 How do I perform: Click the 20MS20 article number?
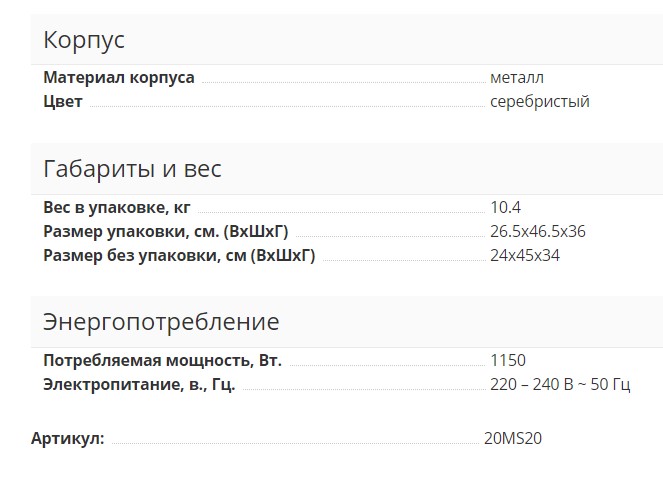[513, 438]
